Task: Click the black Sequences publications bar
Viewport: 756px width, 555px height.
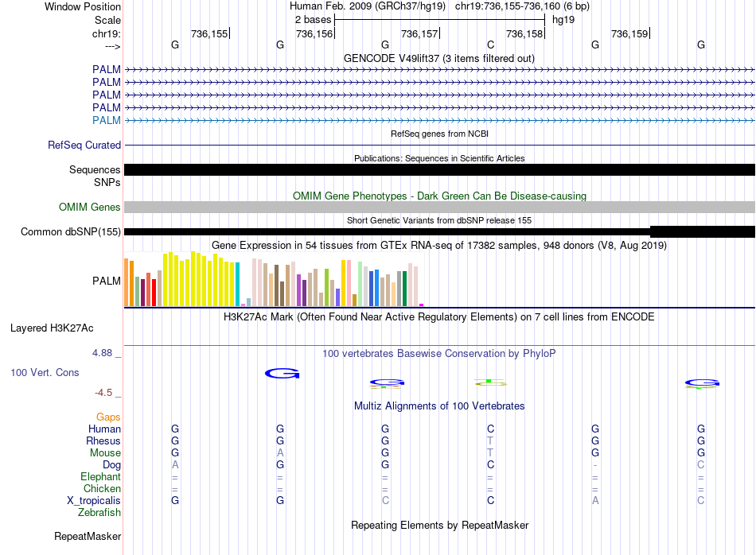Action: click(x=439, y=169)
